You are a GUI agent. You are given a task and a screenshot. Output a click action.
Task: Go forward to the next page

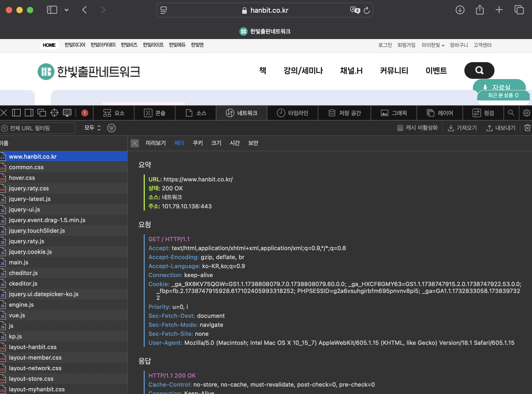tap(103, 10)
